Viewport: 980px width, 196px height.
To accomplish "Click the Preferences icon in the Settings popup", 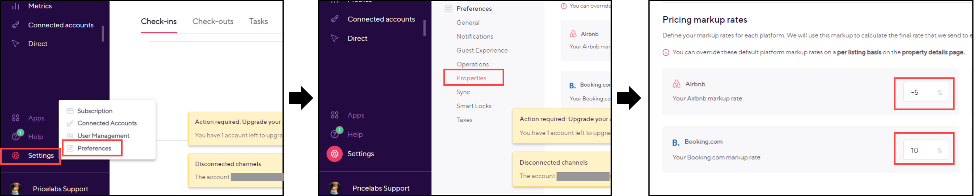I will 70,148.
